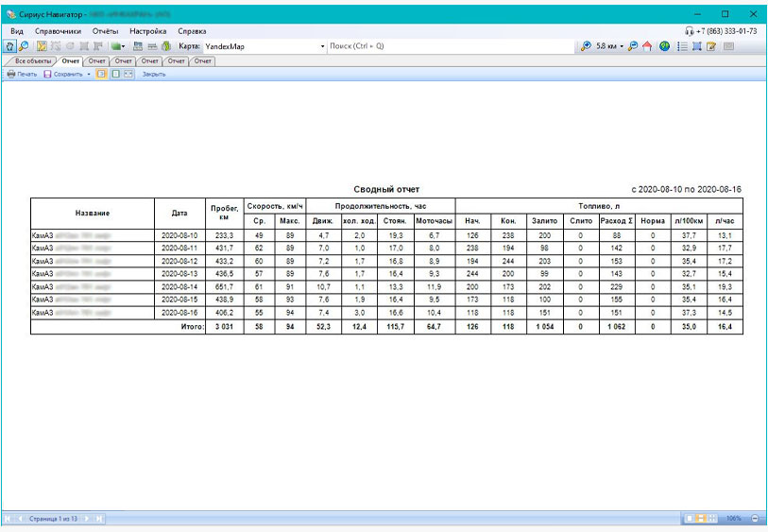Screen dimensions: 768x532
Task: Click the home icon in map toolbar
Action: point(647,46)
